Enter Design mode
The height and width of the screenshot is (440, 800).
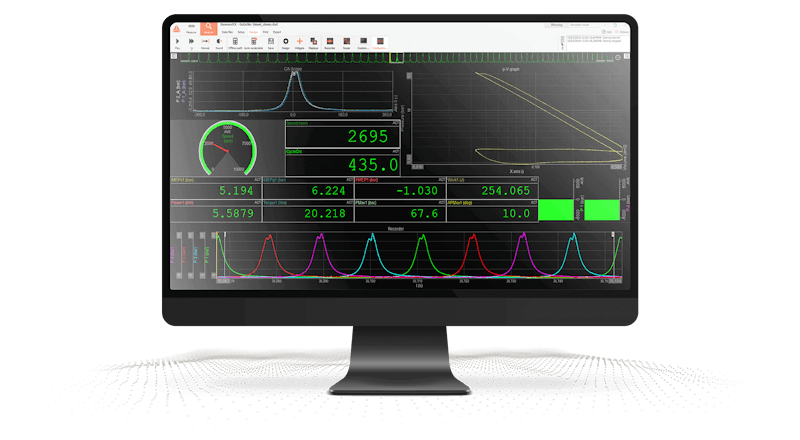click(286, 43)
